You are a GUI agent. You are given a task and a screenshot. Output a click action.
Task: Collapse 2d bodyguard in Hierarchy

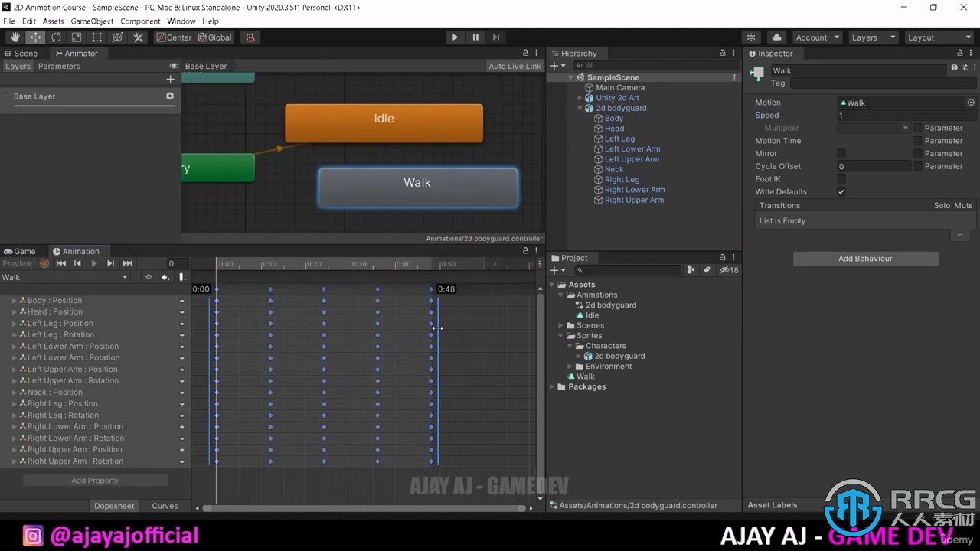(580, 109)
